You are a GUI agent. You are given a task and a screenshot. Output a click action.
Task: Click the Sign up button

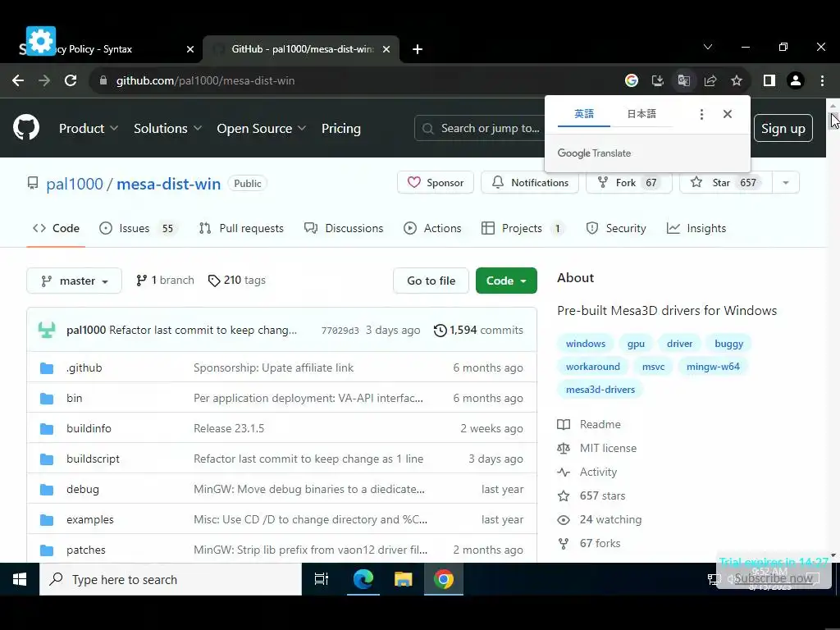[x=783, y=129]
